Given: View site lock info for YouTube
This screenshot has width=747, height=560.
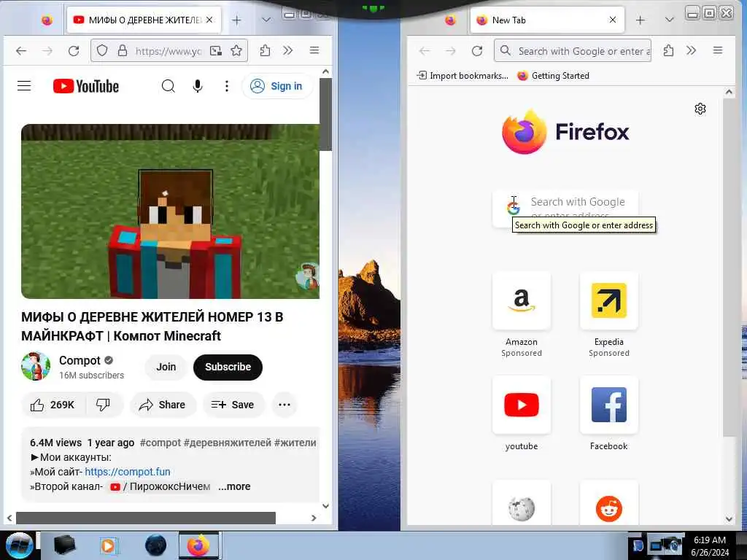Looking at the screenshot, I should point(123,50).
